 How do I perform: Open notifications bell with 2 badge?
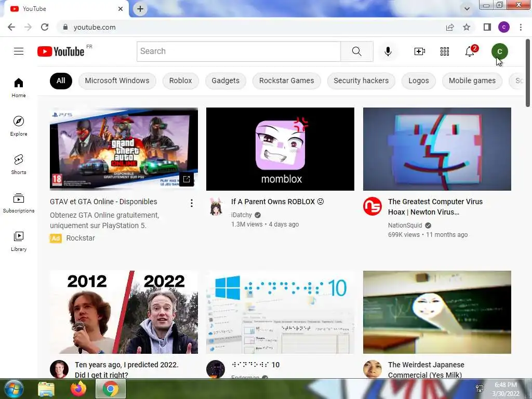click(470, 51)
